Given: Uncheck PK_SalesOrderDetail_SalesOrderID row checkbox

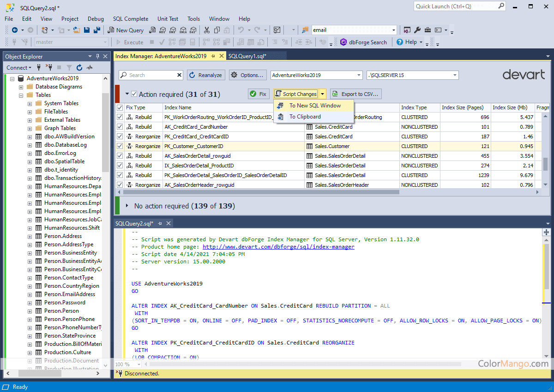Looking at the screenshot, I should pyautogui.click(x=120, y=175).
